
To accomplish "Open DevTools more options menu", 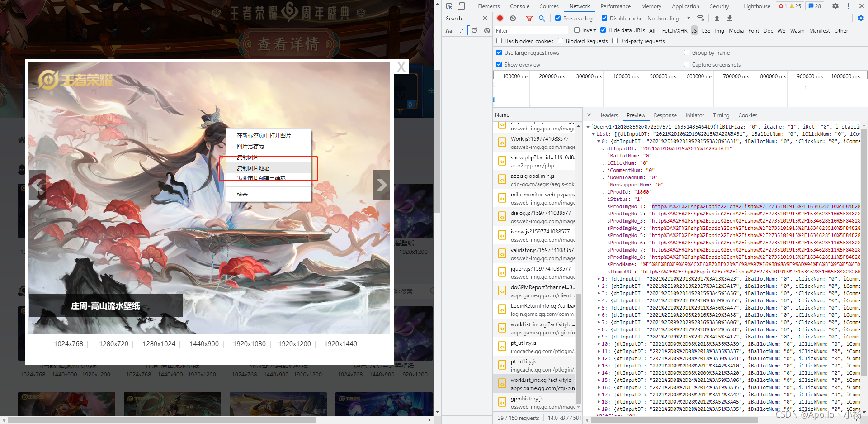I will [848, 6].
